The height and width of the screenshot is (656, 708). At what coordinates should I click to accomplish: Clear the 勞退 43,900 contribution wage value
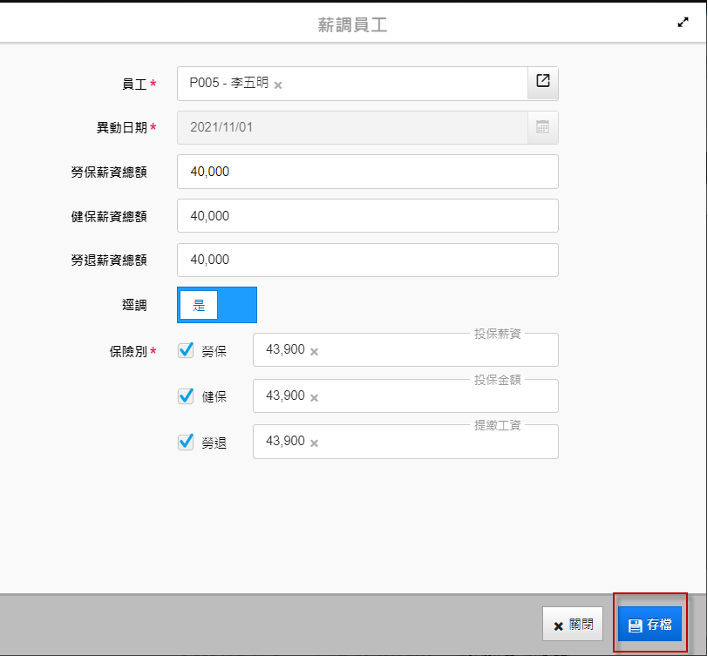click(314, 444)
